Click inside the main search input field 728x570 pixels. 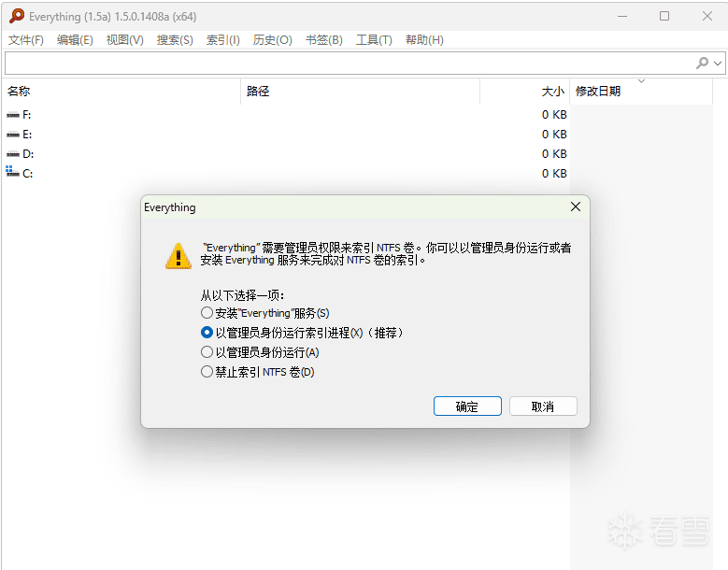(x=349, y=64)
